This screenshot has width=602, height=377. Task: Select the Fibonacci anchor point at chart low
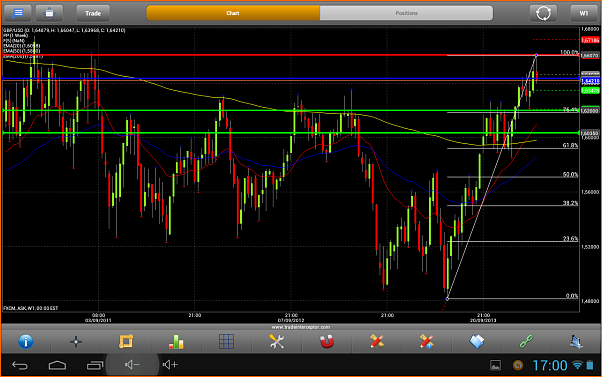tap(447, 299)
